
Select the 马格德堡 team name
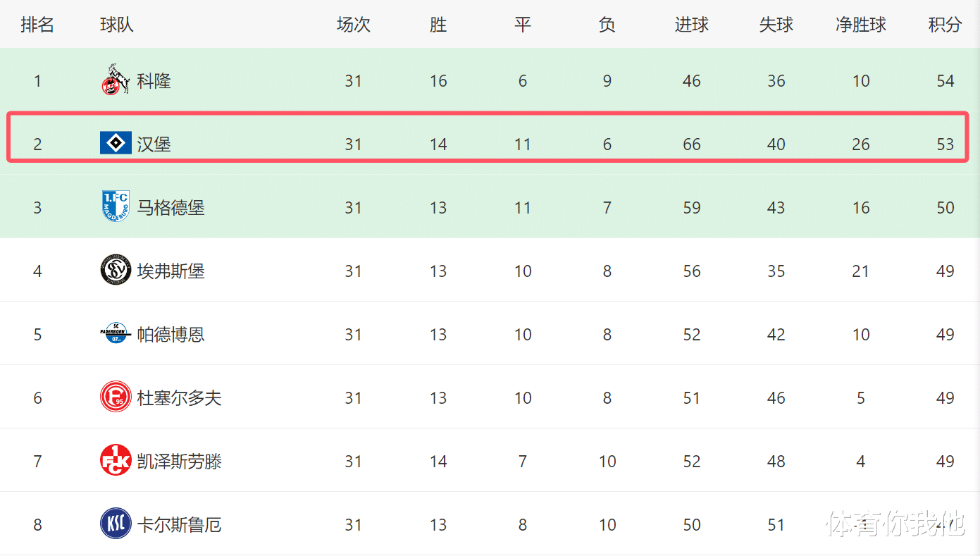tap(170, 208)
